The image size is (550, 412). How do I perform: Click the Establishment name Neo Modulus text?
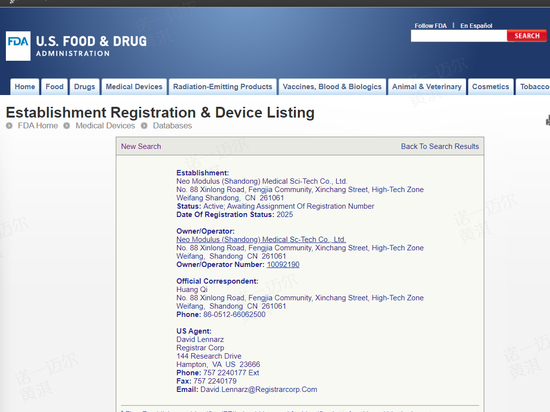262,181
